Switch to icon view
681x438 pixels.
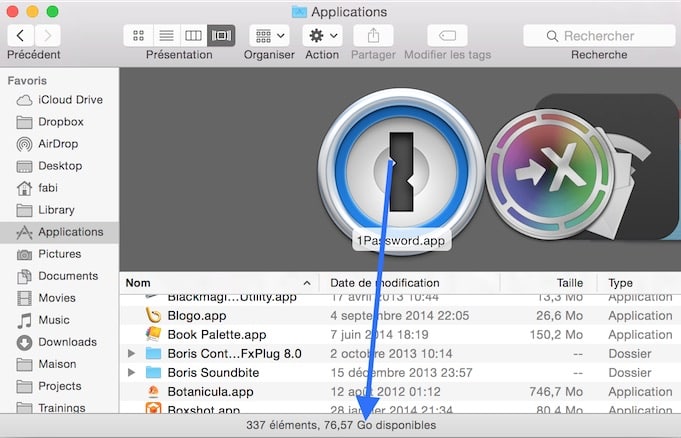click(139, 36)
